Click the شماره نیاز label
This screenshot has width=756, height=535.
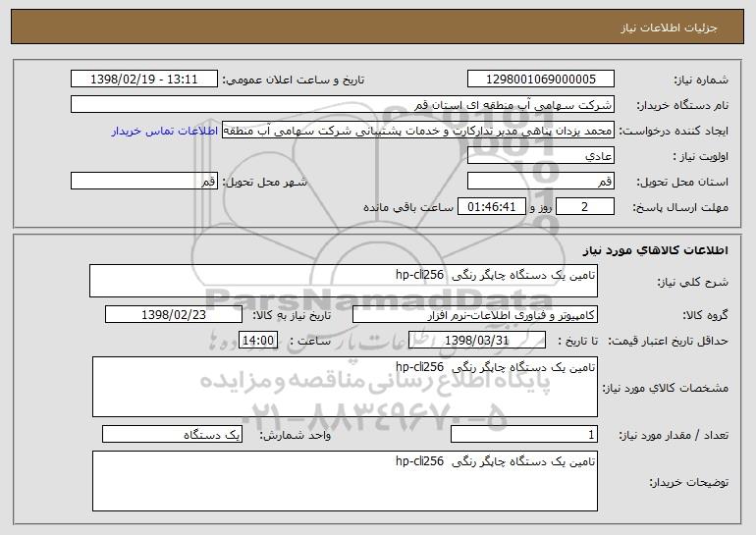click(703, 80)
